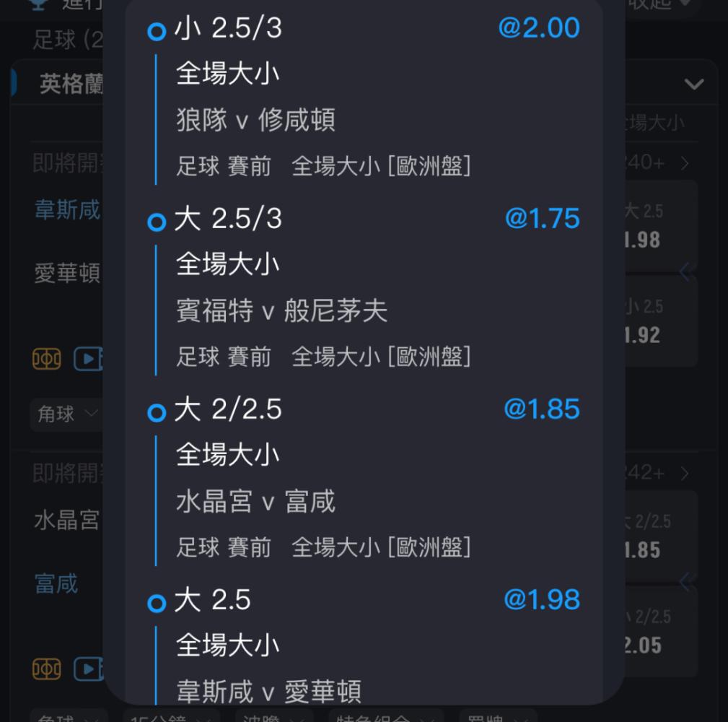This screenshot has width=728, height=722.
Task: Select the 英格蘭 league tab
Action: 71,84
